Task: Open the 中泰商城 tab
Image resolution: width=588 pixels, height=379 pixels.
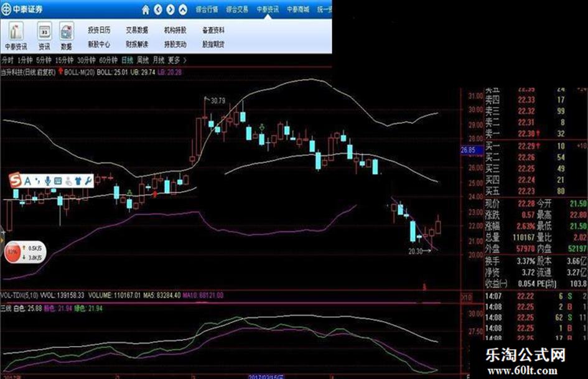Action: 298,9
